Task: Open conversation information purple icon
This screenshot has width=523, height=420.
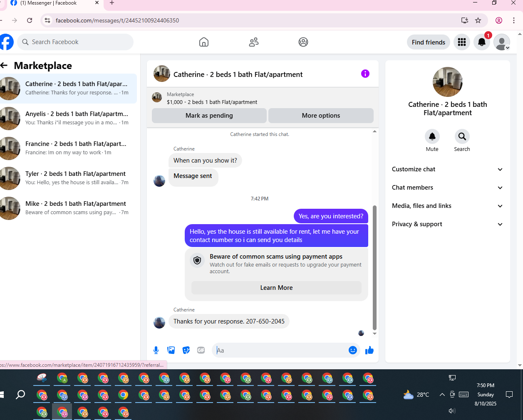Action: (365, 74)
